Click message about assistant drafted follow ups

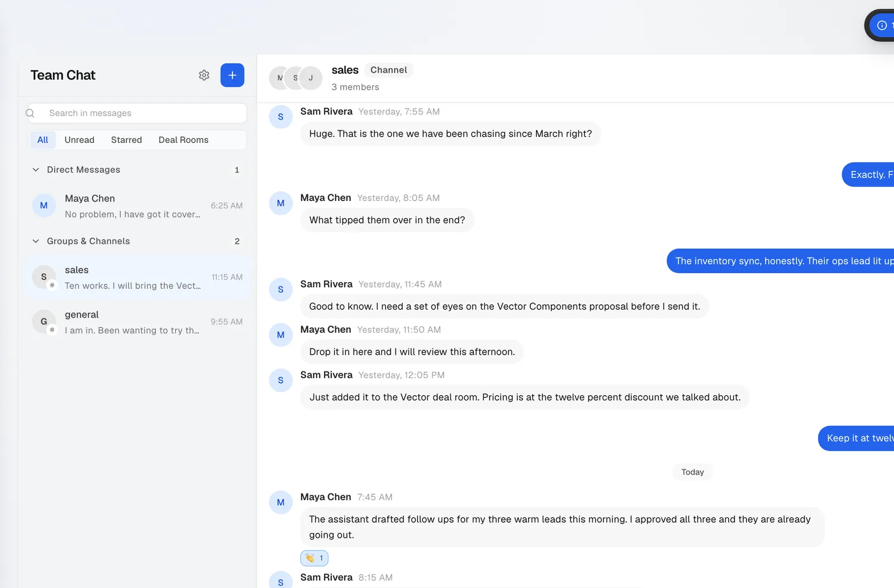[x=562, y=527]
